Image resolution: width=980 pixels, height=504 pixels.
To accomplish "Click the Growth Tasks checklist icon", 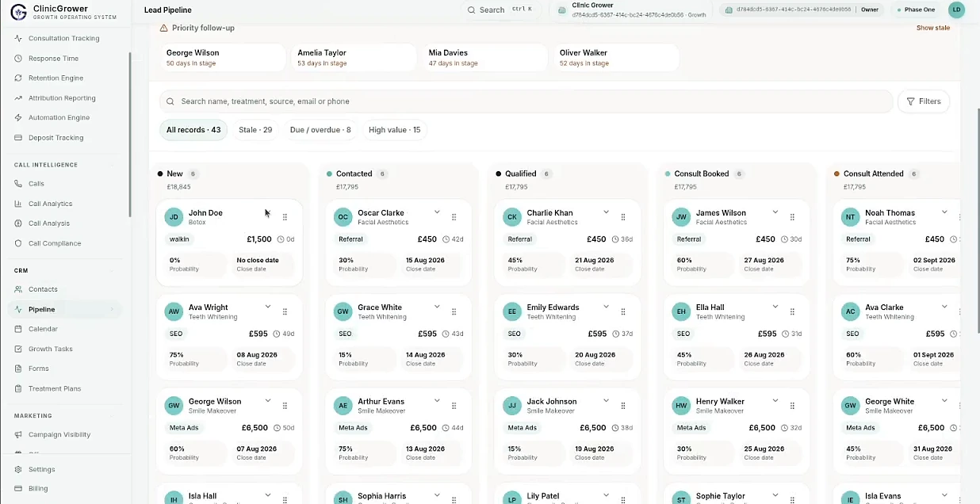I will pos(18,349).
